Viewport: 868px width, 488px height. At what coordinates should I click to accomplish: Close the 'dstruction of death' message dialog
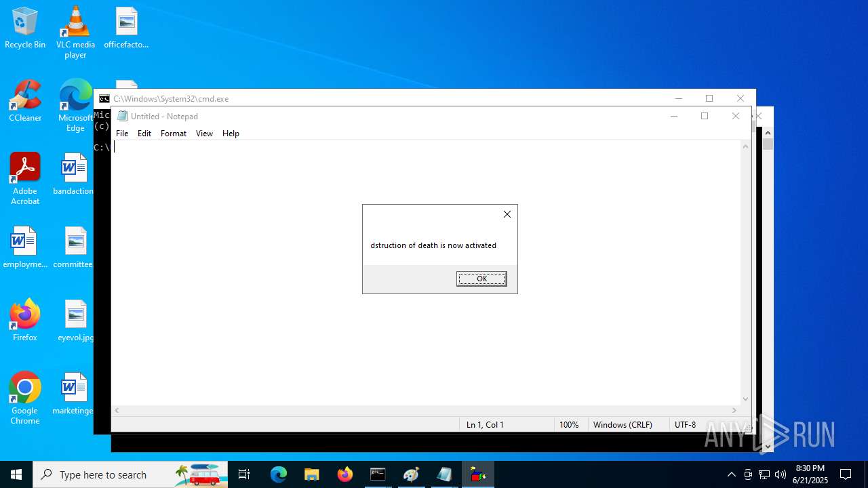(507, 214)
